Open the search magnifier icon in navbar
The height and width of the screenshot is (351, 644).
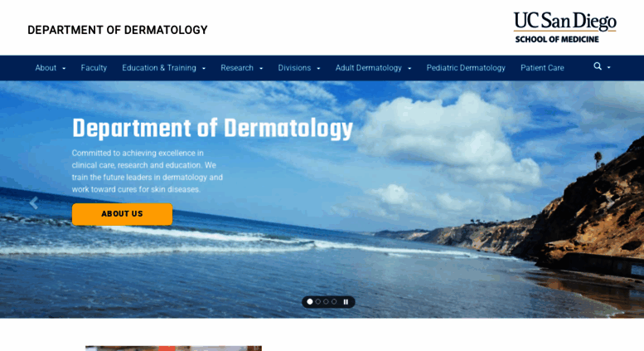coord(598,66)
